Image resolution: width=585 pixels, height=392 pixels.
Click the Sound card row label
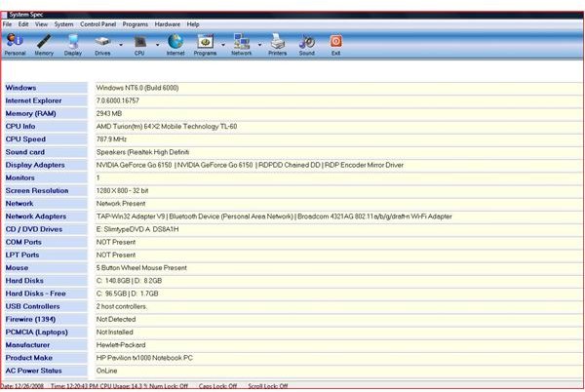[x=25, y=152]
